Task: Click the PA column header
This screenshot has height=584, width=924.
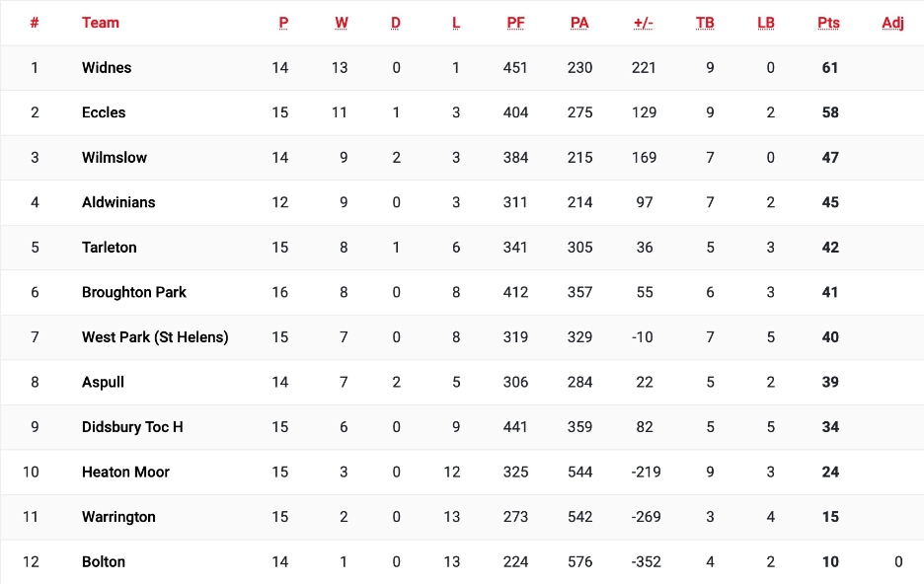Action: pos(579,23)
